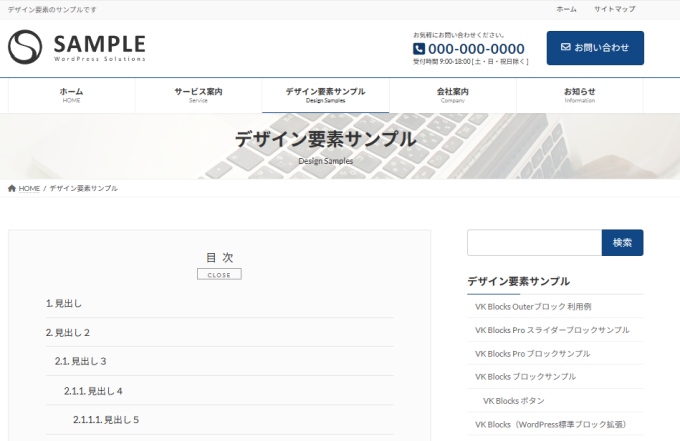Click the top bar ホーム link
This screenshot has height=441, width=680.
tap(566, 9)
